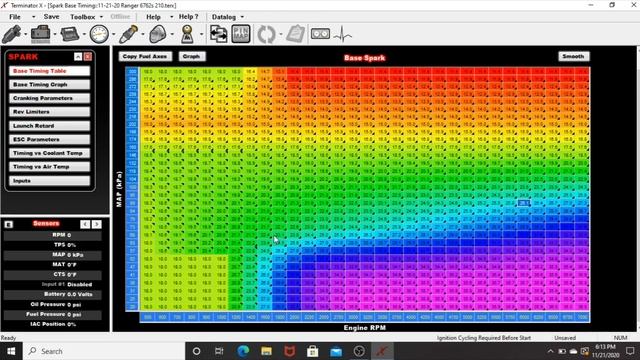The image size is (640, 360).
Task: Expand the fuel injector icon dropdown arrow
Action: (25, 35)
